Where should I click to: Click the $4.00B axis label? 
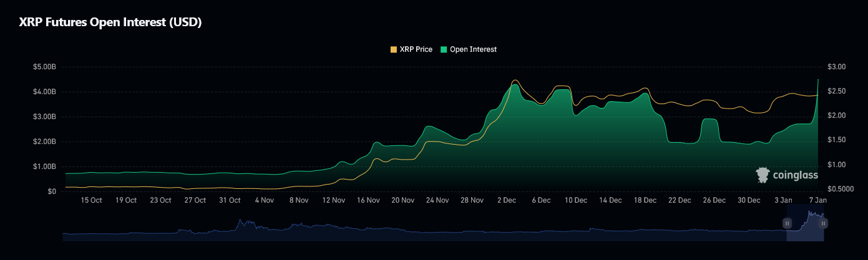click(45, 92)
